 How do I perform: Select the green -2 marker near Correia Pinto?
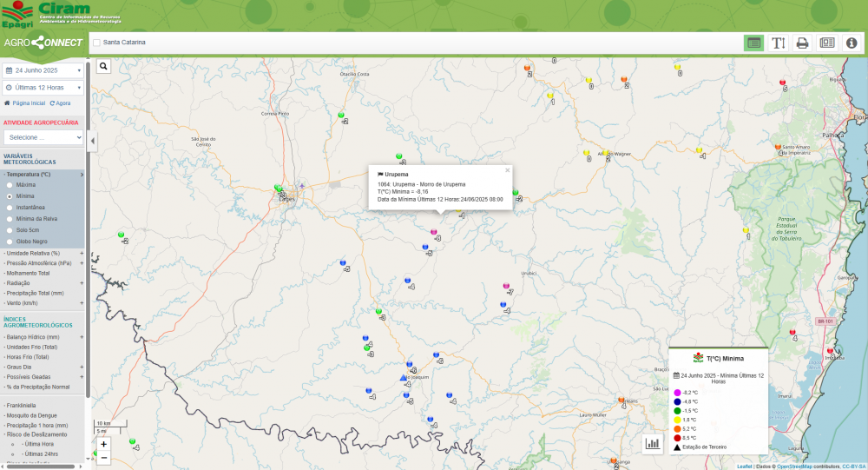coord(341,116)
